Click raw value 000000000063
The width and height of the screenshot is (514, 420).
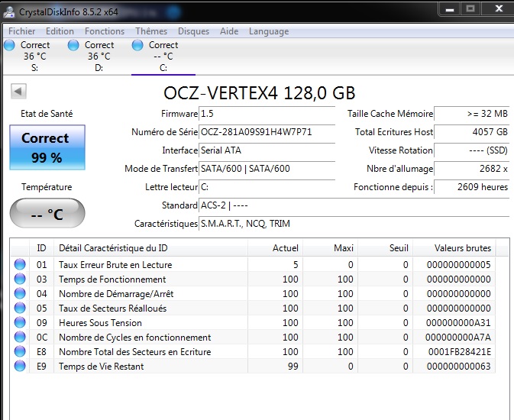click(458, 367)
